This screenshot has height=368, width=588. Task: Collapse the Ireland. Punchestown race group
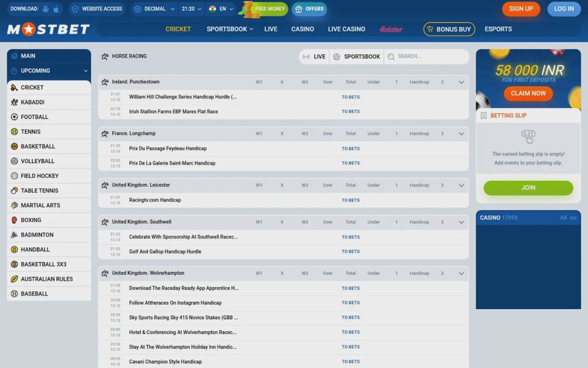click(461, 82)
